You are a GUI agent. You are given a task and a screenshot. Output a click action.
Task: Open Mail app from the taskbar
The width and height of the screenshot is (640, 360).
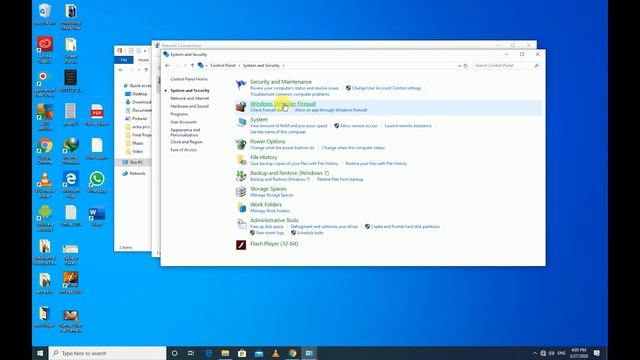tap(259, 353)
